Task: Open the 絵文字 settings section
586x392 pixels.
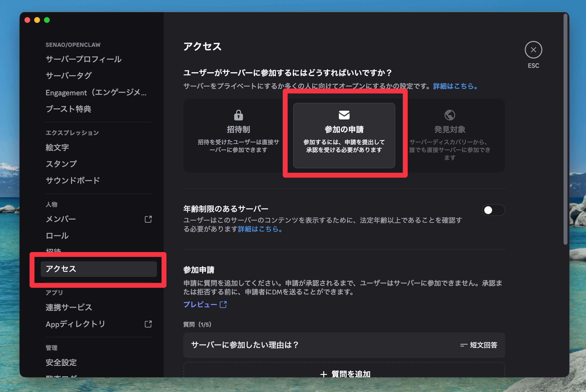Action: pos(57,147)
